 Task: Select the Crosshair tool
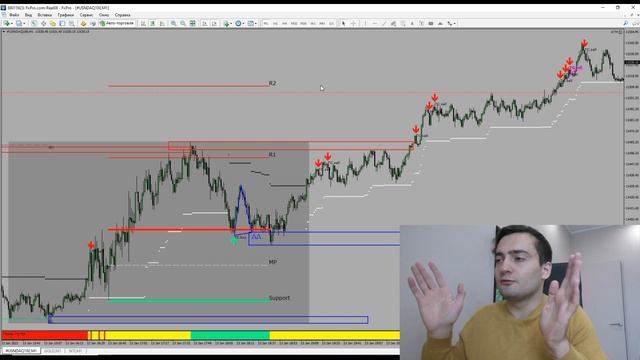pyautogui.click(x=353, y=24)
